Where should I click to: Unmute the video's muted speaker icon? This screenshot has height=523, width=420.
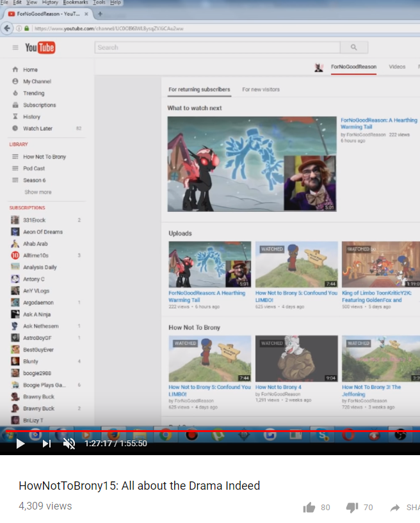coord(69,444)
